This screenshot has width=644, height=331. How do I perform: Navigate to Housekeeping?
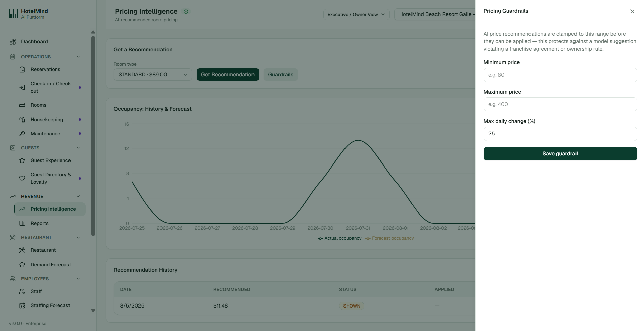click(50, 120)
